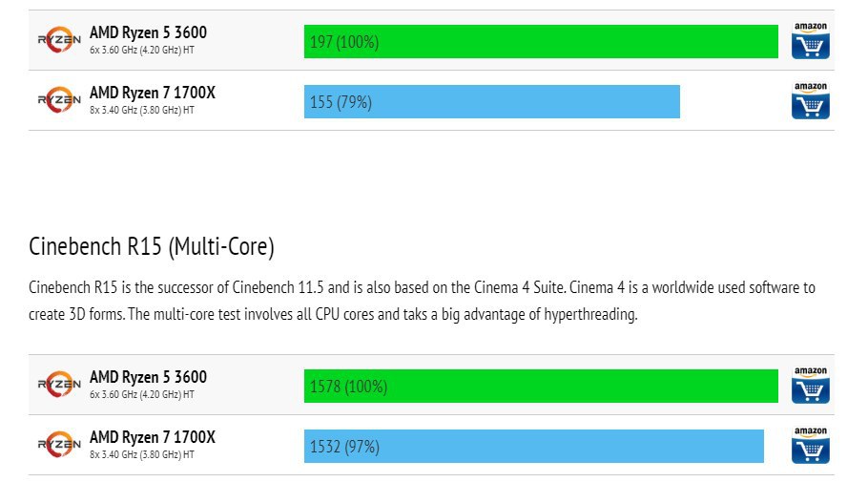Click the Ryzen logo beside the 197 score
This screenshot has height=482, width=868.
tap(59, 40)
